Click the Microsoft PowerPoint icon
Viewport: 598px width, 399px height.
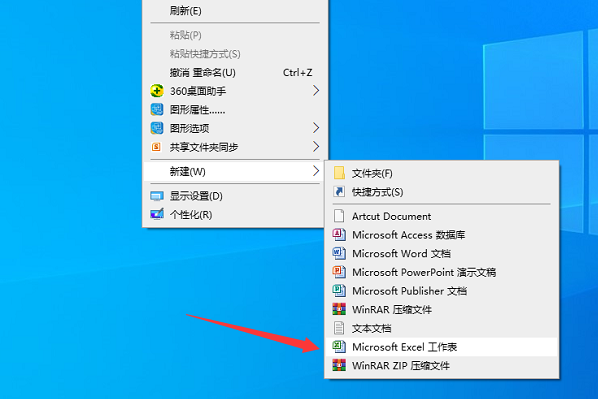339,272
